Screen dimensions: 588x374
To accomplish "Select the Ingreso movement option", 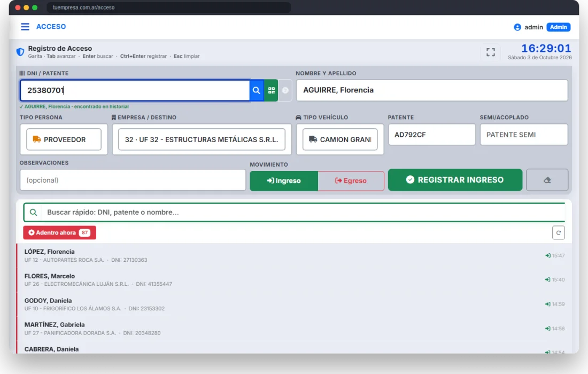I will 284,181.
